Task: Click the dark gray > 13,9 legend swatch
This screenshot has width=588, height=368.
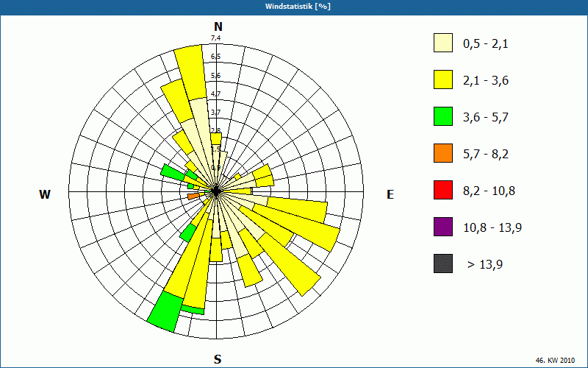Action: click(x=443, y=263)
